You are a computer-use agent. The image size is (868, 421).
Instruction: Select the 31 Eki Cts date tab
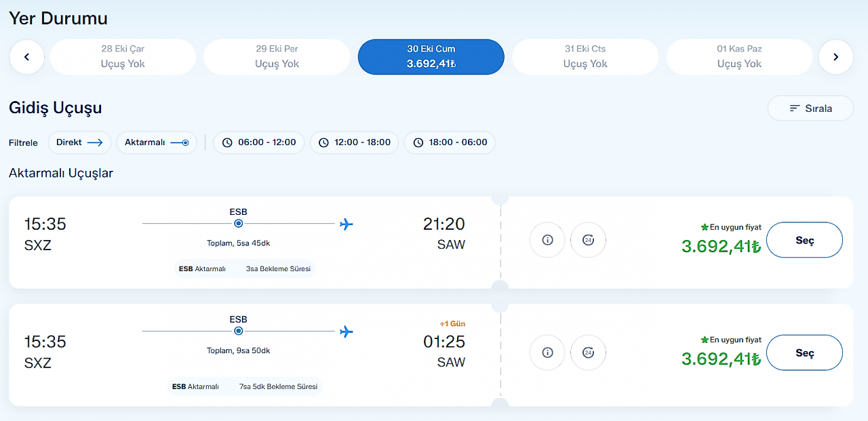coord(585,57)
